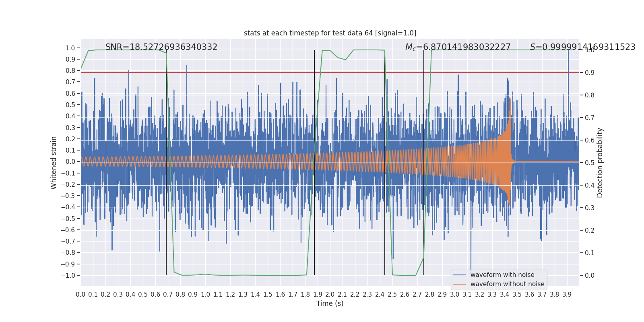
Task: Click the S=0.9999914169311523 annotation
Action: (583, 47)
